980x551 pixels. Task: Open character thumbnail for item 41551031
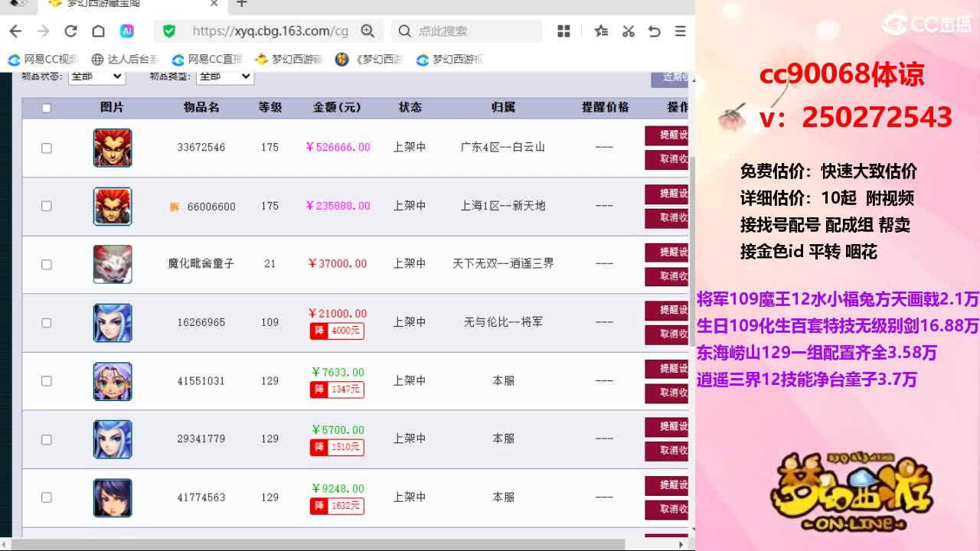pyautogui.click(x=113, y=381)
